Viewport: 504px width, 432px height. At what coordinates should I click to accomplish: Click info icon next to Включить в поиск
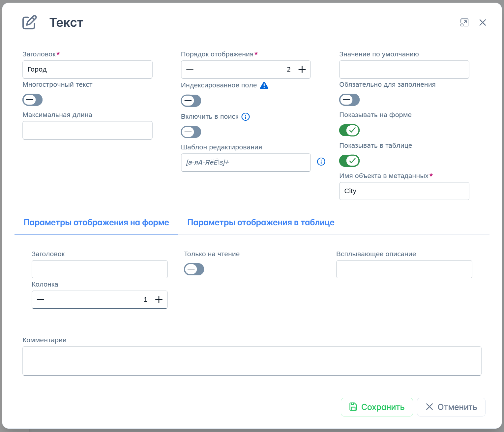pyautogui.click(x=246, y=117)
